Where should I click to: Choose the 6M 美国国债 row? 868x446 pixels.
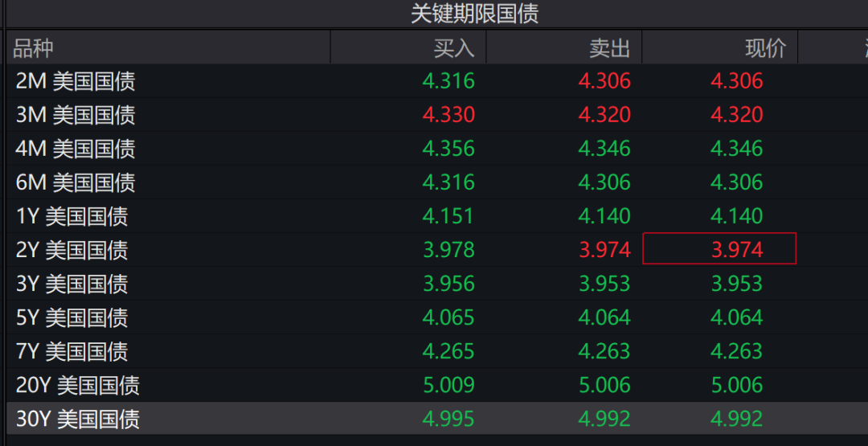[76, 182]
